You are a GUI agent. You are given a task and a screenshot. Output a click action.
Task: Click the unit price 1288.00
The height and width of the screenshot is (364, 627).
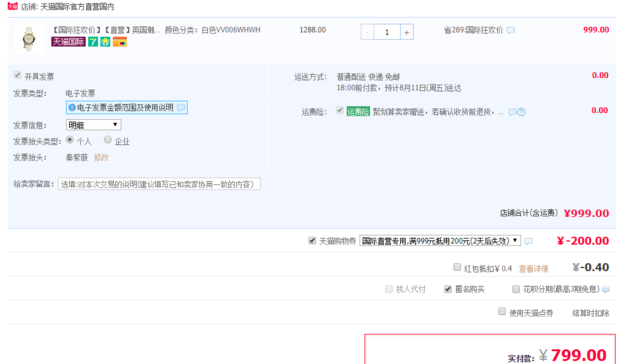(x=313, y=30)
